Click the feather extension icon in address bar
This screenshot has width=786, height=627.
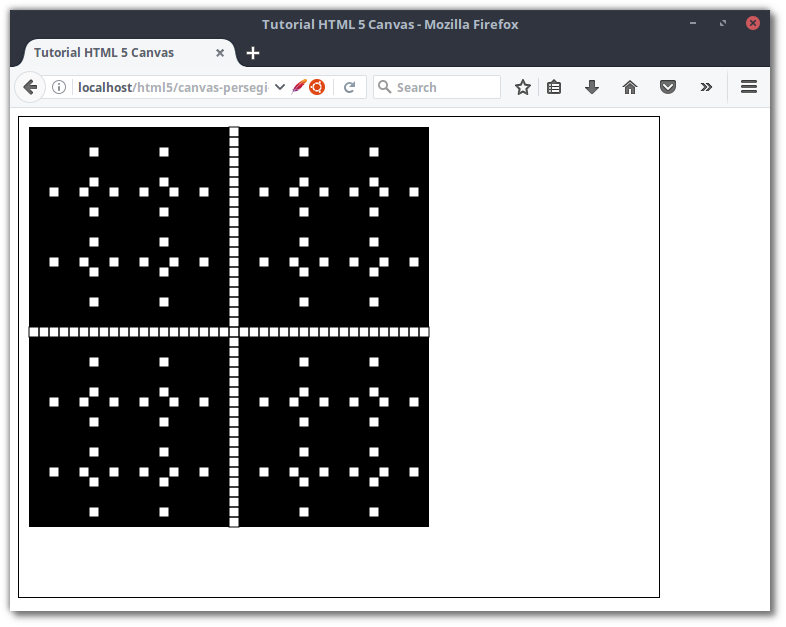coord(299,87)
